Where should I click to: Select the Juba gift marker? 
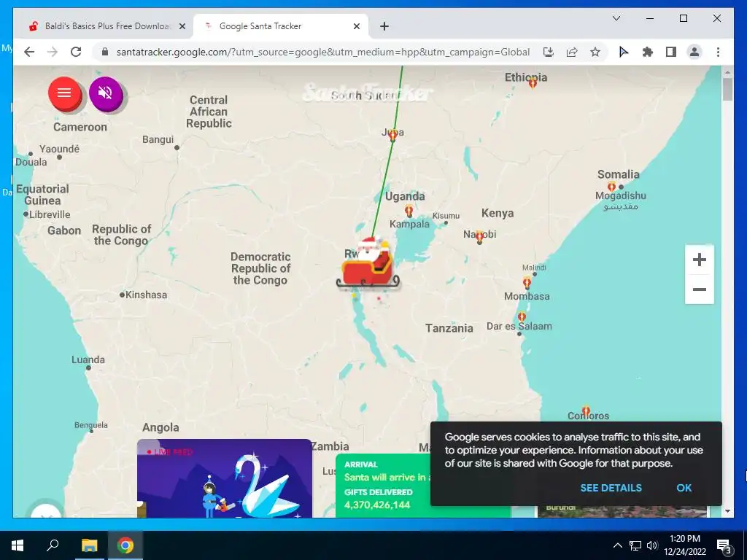click(x=392, y=136)
